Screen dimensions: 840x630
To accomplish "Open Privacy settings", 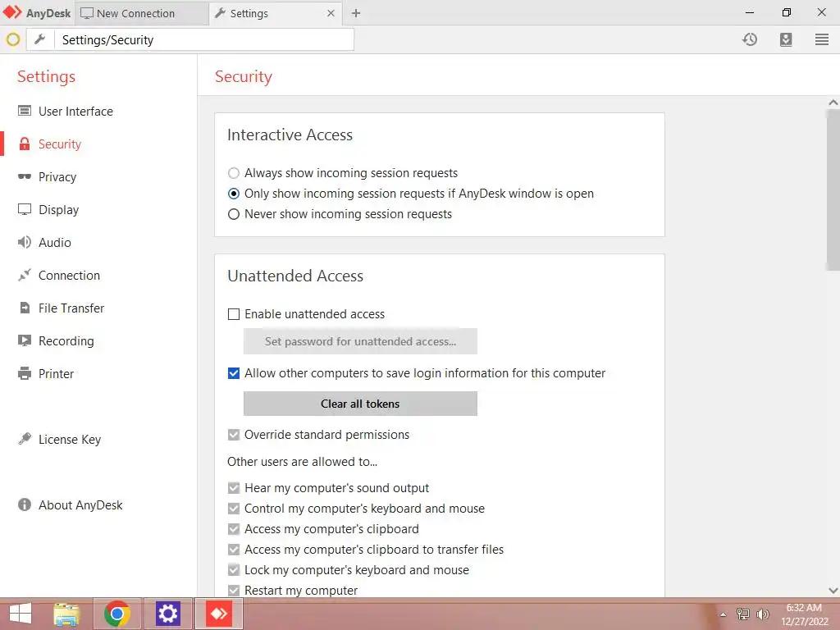I will click(57, 177).
